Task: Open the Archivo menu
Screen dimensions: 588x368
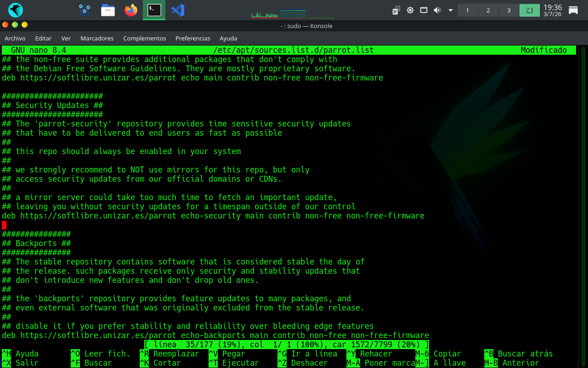Action: coord(15,38)
